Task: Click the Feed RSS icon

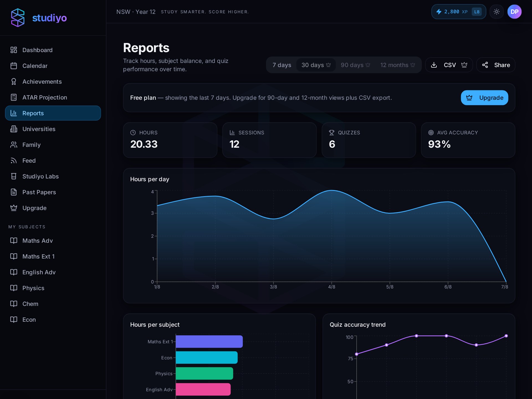Action: click(14, 160)
